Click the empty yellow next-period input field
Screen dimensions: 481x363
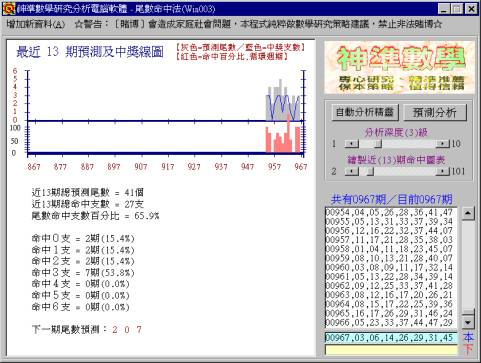click(391, 350)
